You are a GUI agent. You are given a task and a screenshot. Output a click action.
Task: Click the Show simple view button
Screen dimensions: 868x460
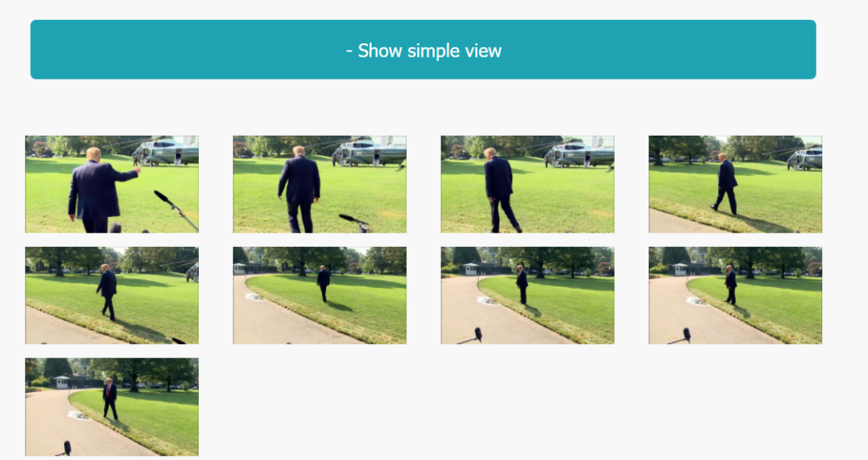coord(423,50)
